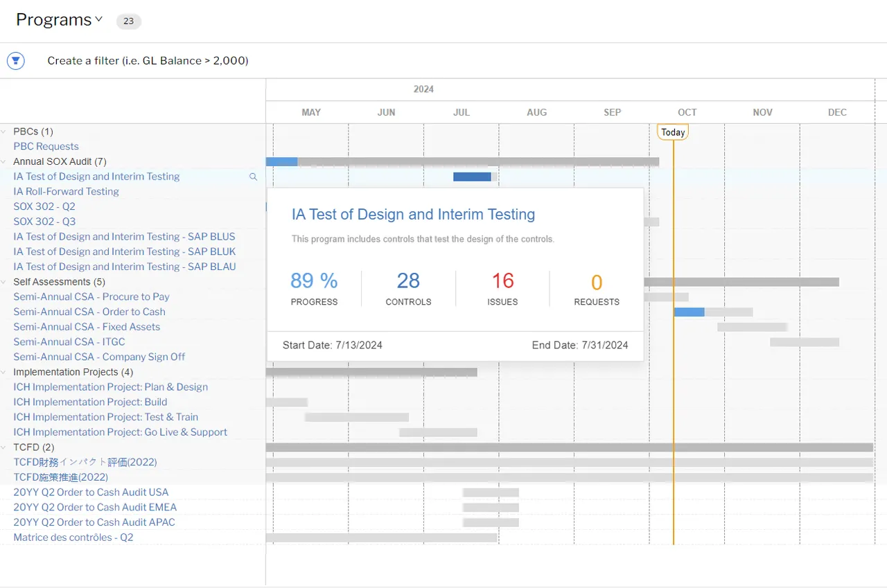
Task: Click the filter funnel icon
Action: tap(15, 61)
